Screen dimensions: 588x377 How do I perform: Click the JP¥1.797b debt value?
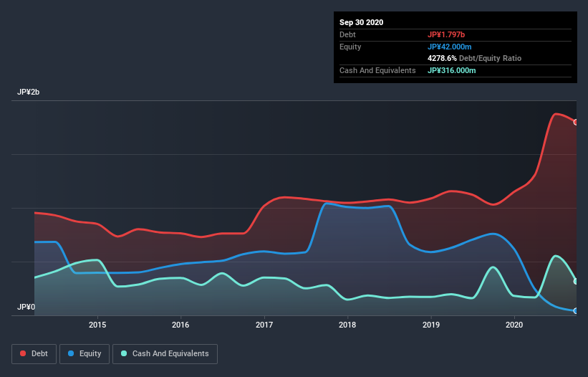pos(446,35)
